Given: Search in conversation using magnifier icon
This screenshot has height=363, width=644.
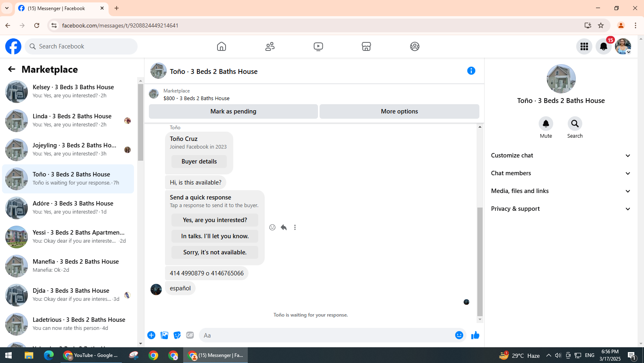Looking at the screenshot, I should (575, 124).
